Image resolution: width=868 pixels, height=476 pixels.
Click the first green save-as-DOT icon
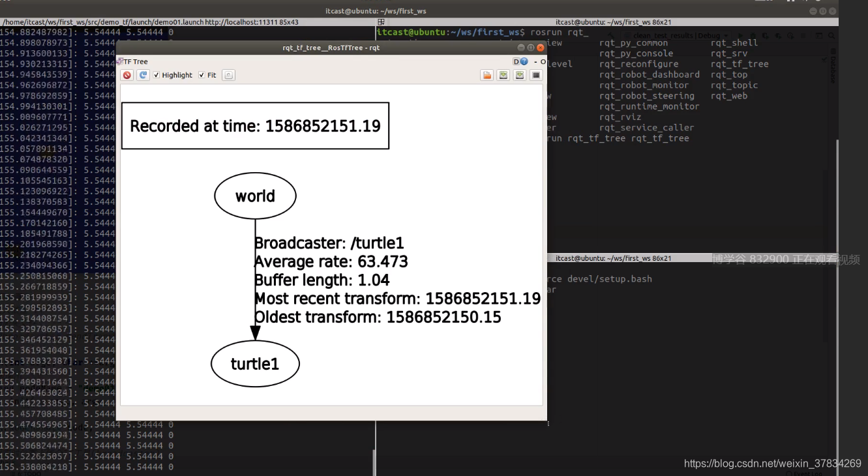pos(503,75)
